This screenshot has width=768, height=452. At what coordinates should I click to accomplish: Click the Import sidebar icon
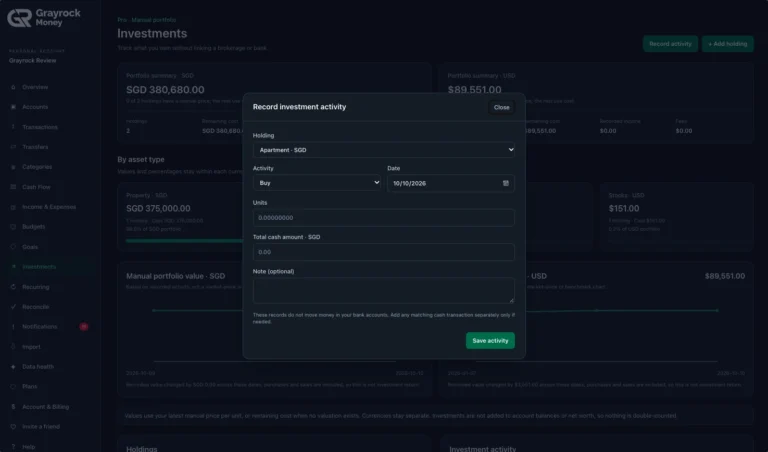(13, 347)
